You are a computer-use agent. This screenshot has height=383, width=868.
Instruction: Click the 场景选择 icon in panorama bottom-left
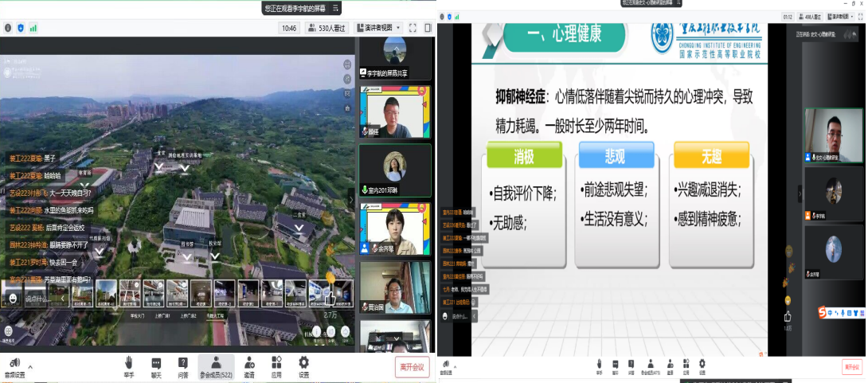9,333
